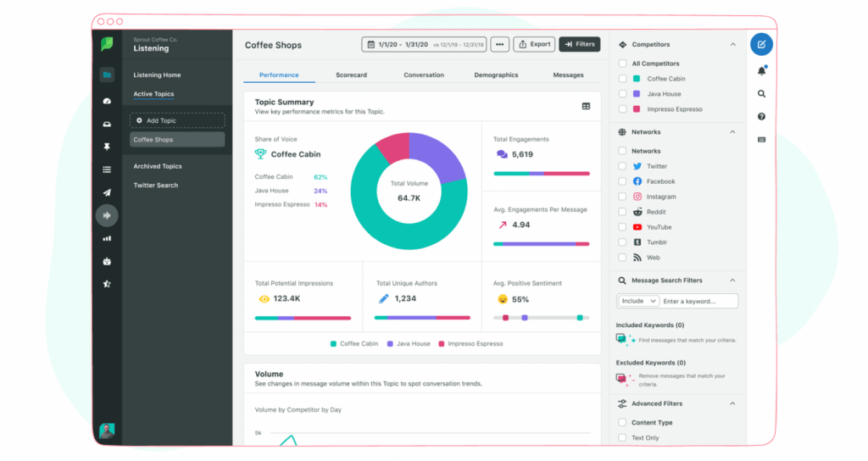Screen dimensions: 868x461
Task: Switch to the Demographics tab
Action: 496,75
